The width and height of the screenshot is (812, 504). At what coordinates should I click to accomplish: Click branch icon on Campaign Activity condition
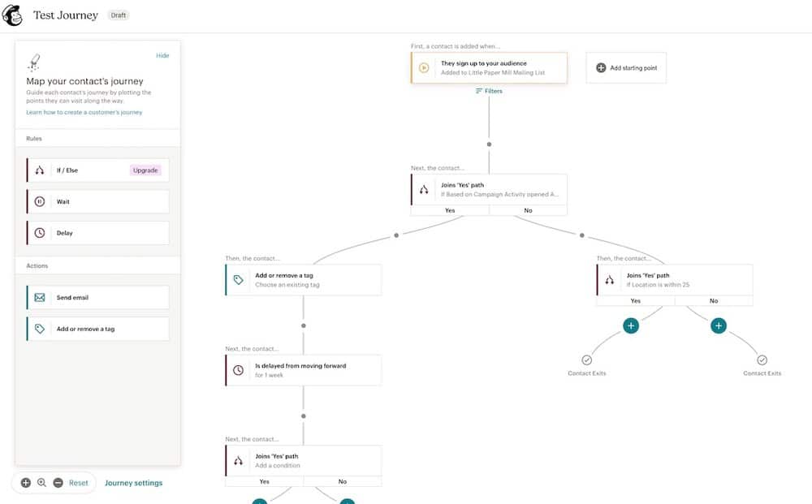tap(424, 189)
